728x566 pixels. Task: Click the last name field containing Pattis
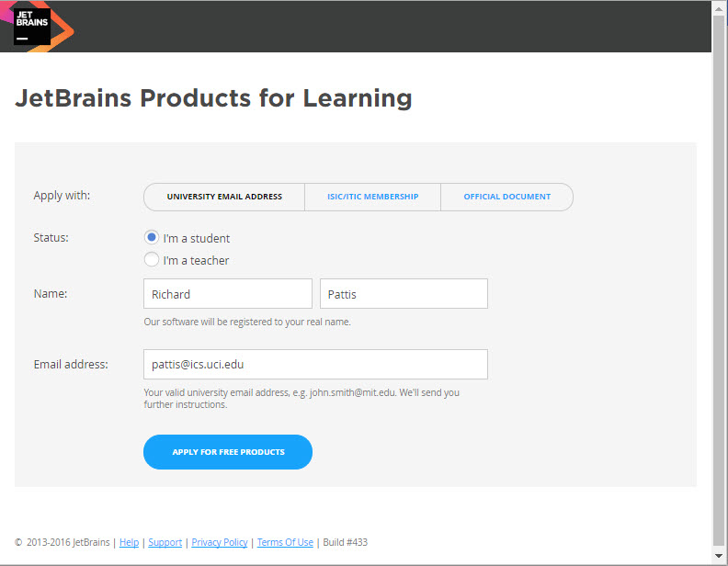[404, 294]
